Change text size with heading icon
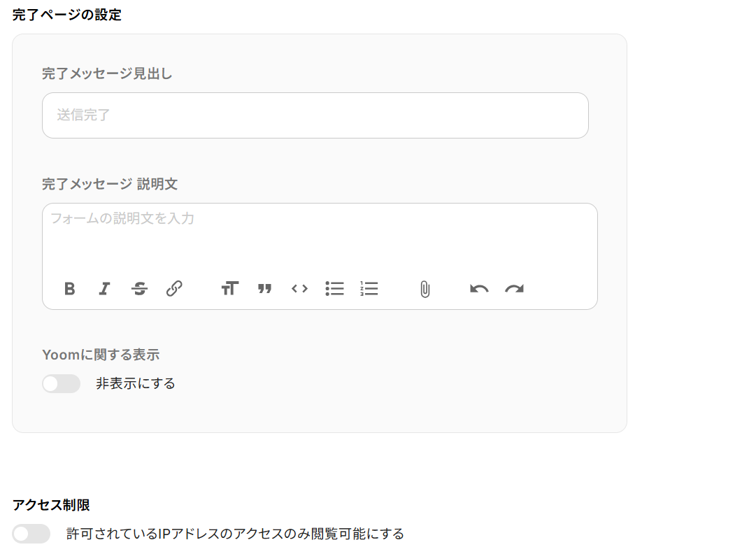The image size is (756, 554). 230,288
